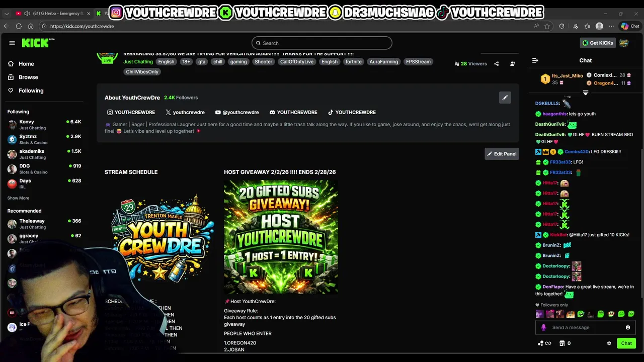This screenshot has width=644, height=362.
Task: Click Its_Just_Miko in gift leaderboard
Action: pos(567,76)
